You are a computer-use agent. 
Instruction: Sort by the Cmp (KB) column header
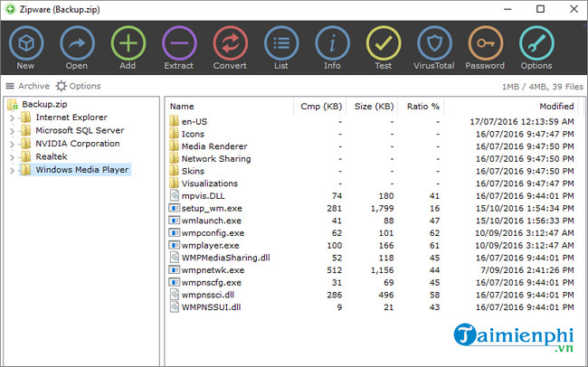click(320, 107)
